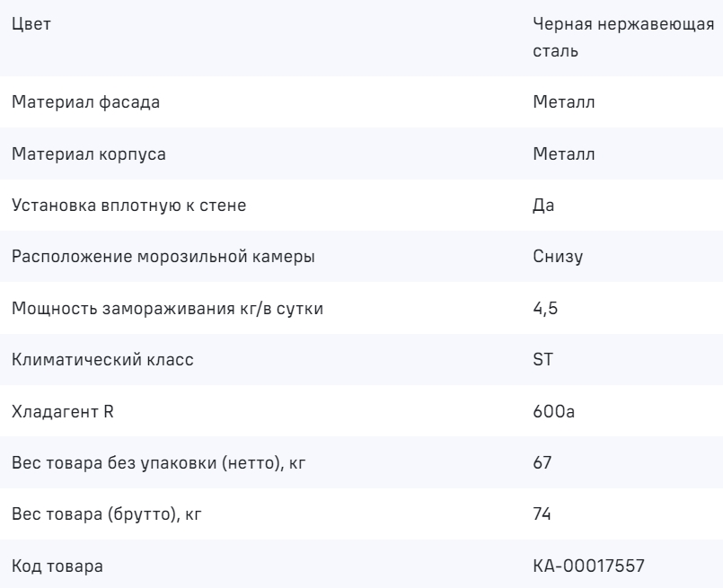Click the 'Металл' value for Материал фасада
The height and width of the screenshot is (588, 723).
564,102
